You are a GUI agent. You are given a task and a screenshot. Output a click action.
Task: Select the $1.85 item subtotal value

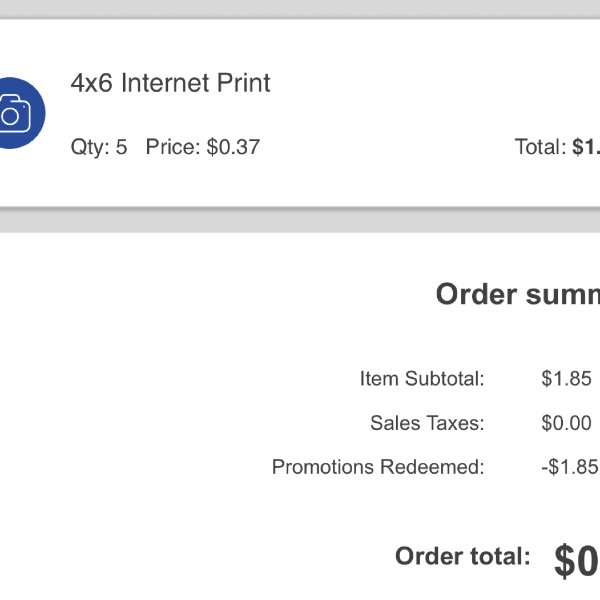pyautogui.click(x=566, y=378)
